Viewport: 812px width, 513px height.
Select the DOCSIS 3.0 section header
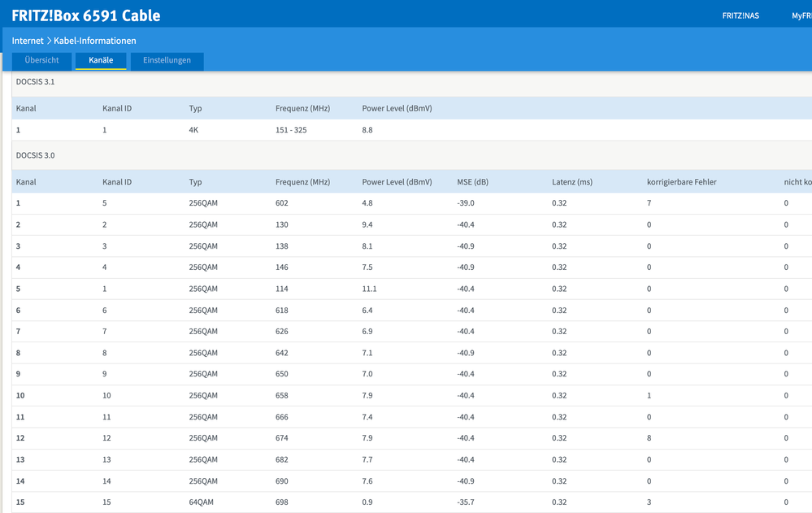tap(36, 154)
